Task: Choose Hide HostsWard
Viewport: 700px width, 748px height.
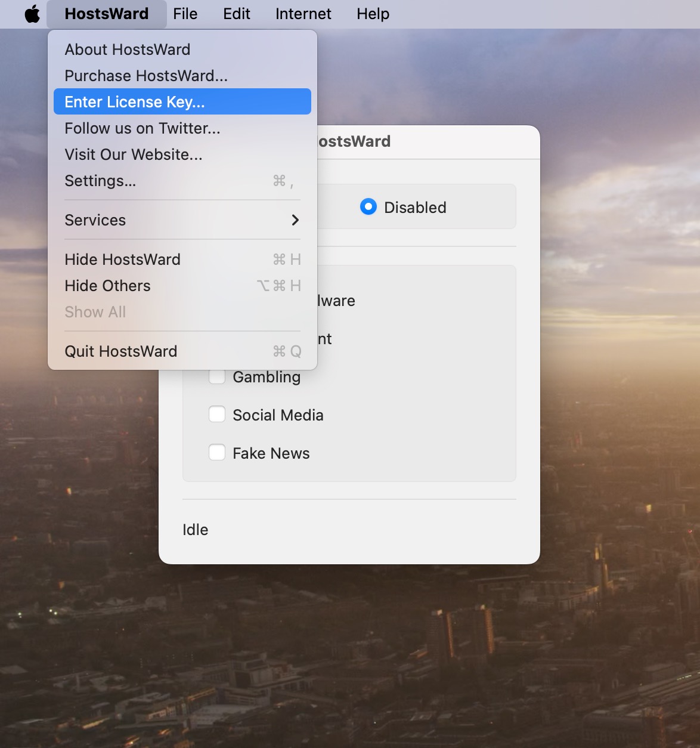Action: click(122, 259)
